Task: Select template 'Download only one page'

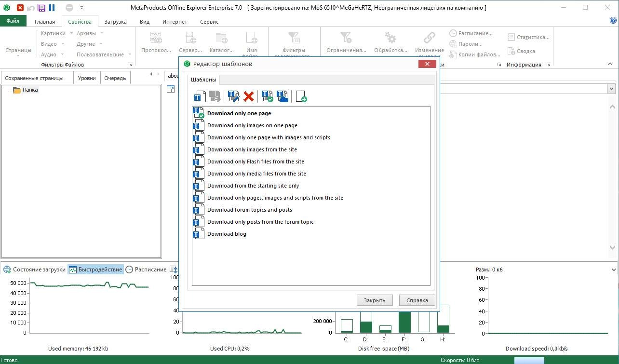Action: (x=239, y=113)
